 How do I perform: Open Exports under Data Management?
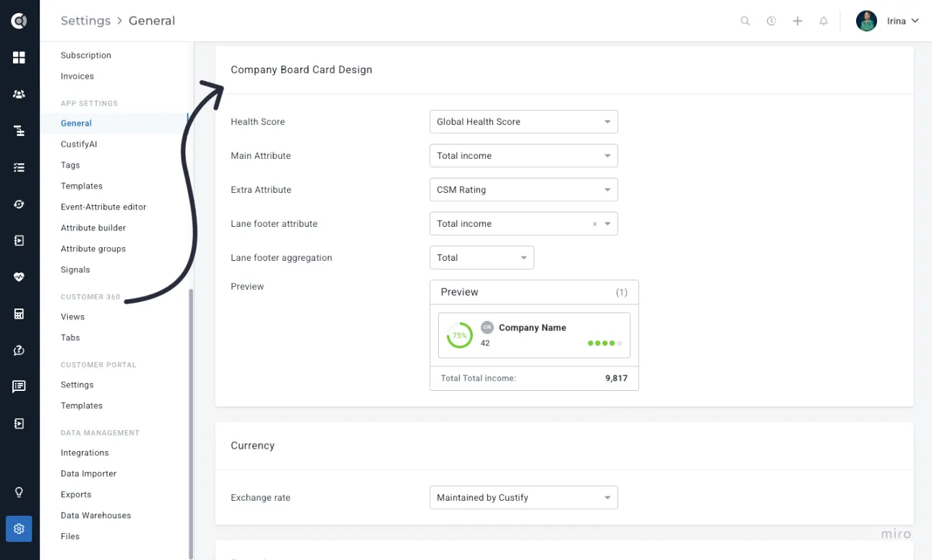tap(76, 495)
